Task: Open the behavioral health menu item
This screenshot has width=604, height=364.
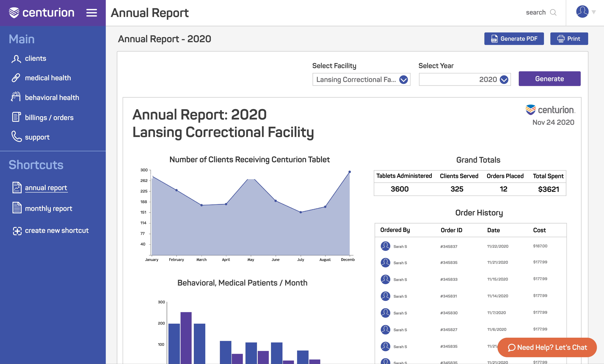Action: (45, 97)
